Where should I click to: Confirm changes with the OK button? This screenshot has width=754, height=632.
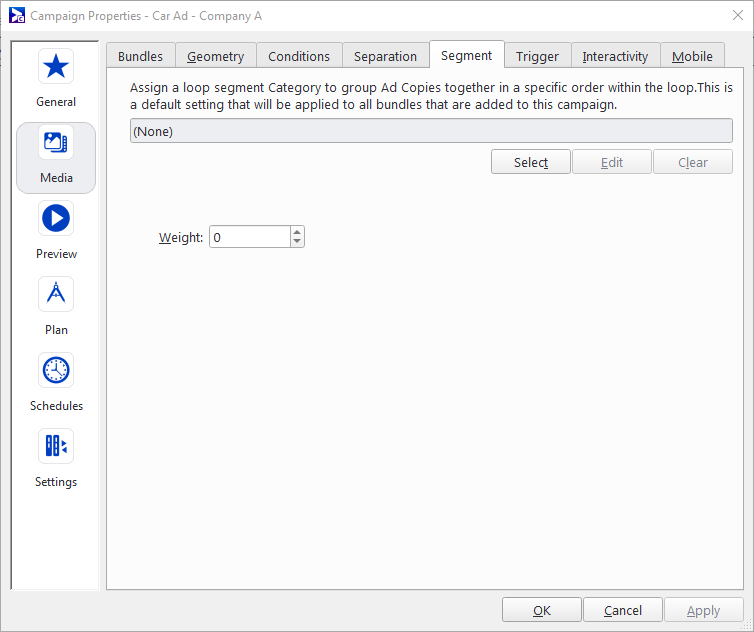541,610
